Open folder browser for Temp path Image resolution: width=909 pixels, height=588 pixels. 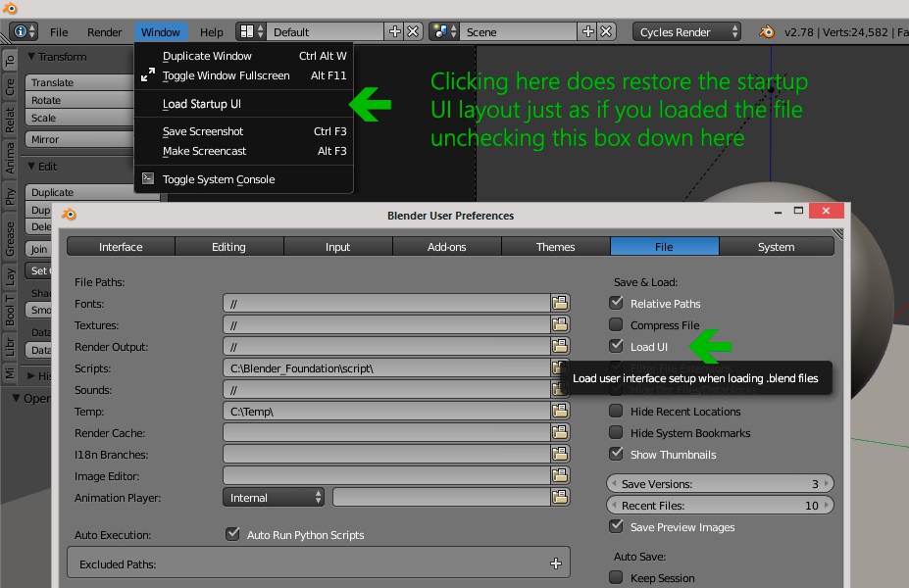tap(560, 411)
